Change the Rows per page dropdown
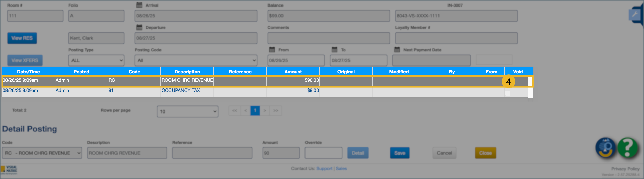Viewport: 644px width, 179px height. click(187, 111)
